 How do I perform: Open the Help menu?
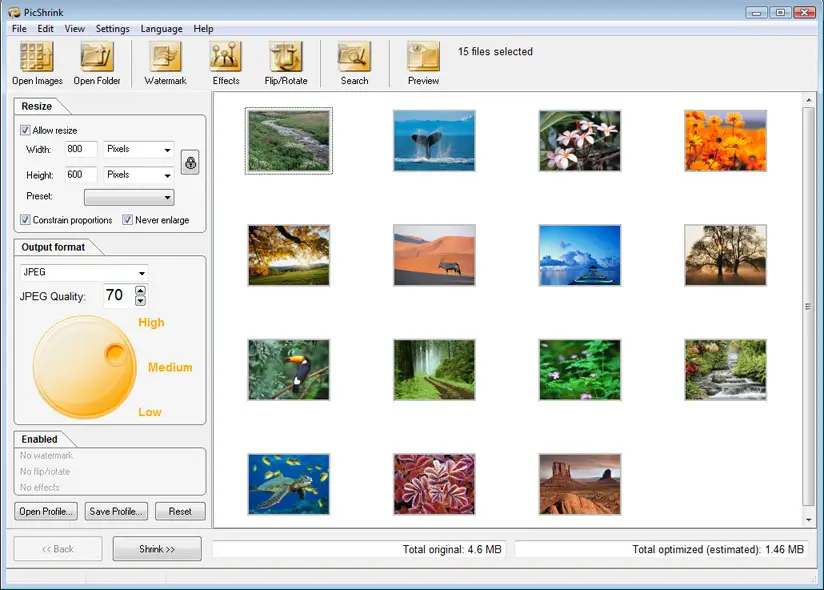click(x=203, y=29)
